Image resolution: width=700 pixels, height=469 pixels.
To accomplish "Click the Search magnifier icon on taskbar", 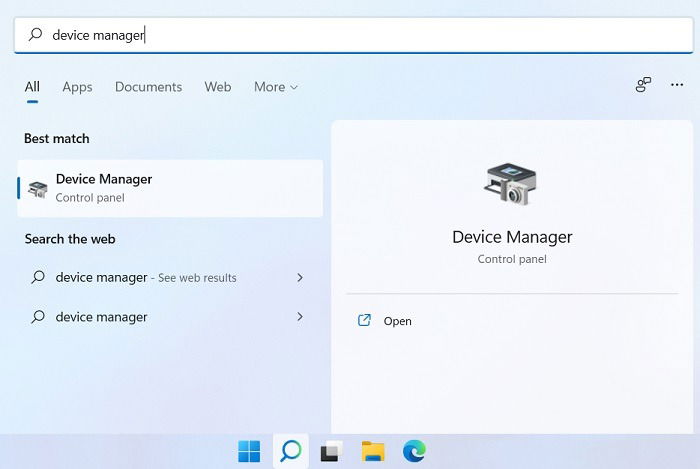I will click(291, 451).
